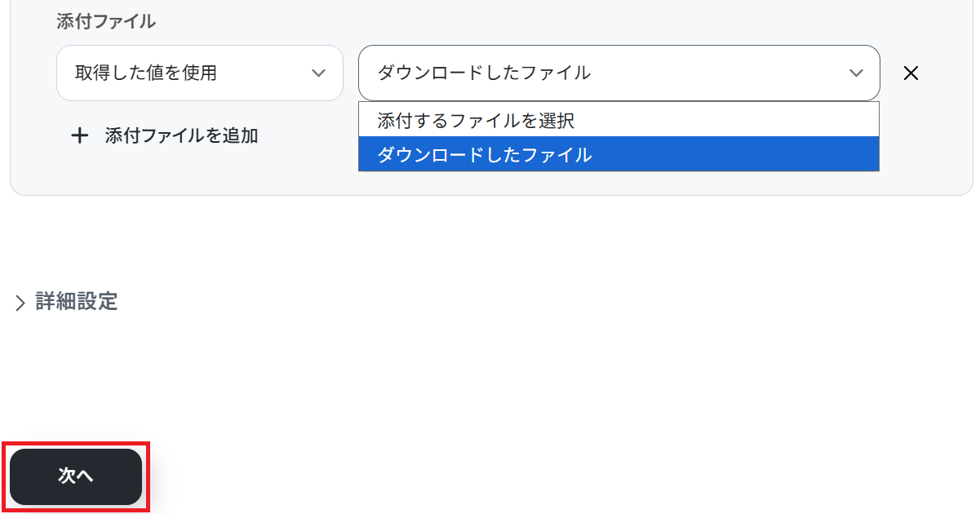The height and width of the screenshot is (514, 980).
Task: Proceed to the next step with the dark button
Action: point(76,476)
